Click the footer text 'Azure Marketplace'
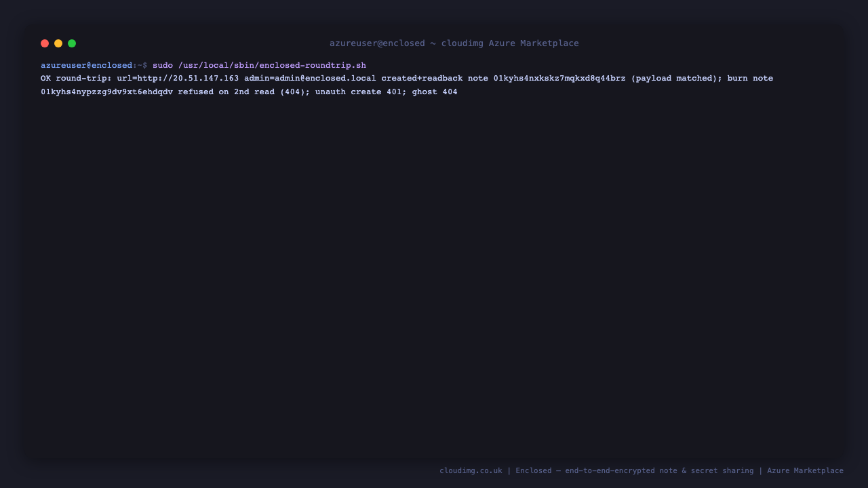868x488 pixels. click(x=806, y=470)
